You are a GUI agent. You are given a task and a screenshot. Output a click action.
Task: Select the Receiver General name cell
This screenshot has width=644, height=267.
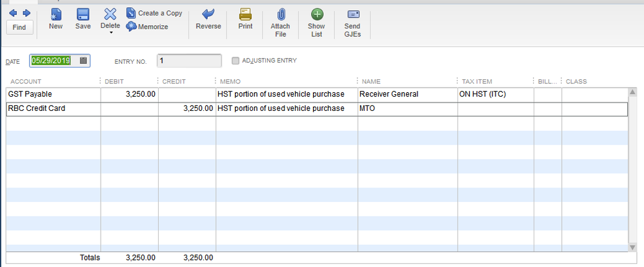[x=407, y=94]
